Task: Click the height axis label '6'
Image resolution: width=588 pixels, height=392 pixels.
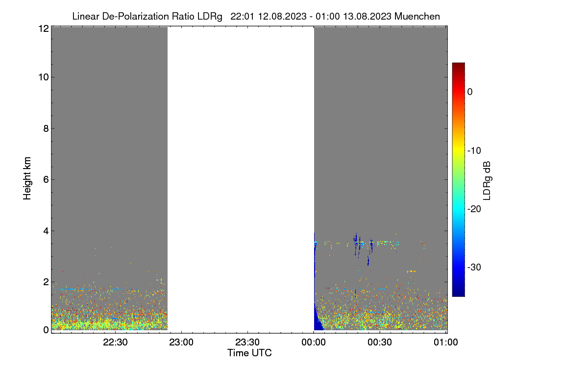Action: click(46, 179)
